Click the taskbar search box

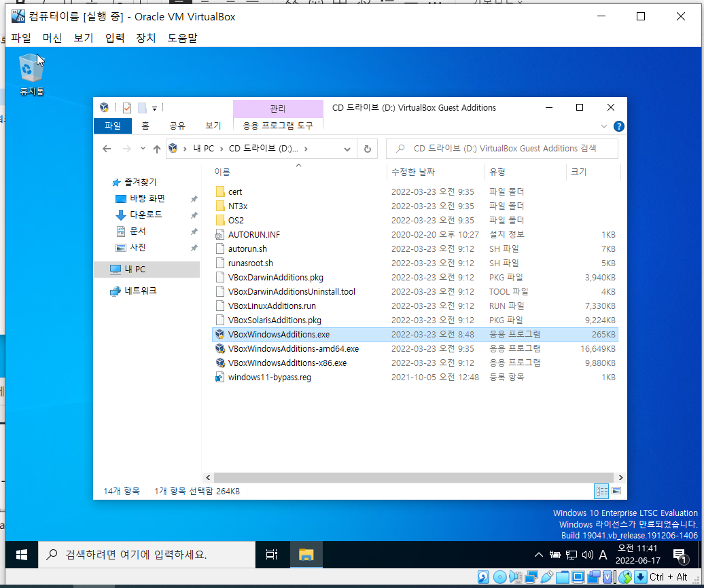pos(147,555)
